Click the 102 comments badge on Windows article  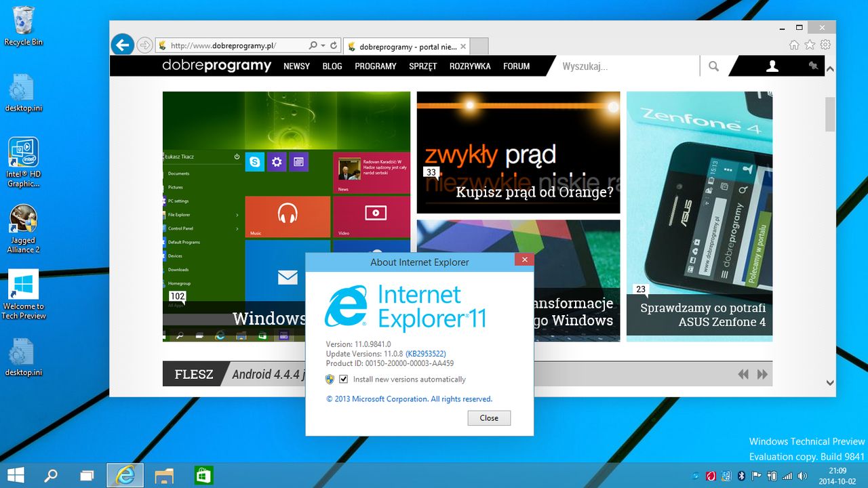(178, 296)
